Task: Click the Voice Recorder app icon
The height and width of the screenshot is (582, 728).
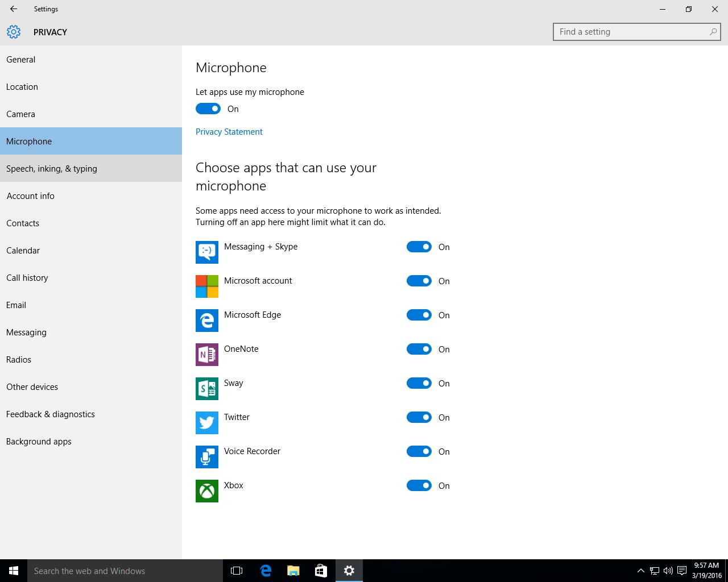Action: click(x=207, y=457)
